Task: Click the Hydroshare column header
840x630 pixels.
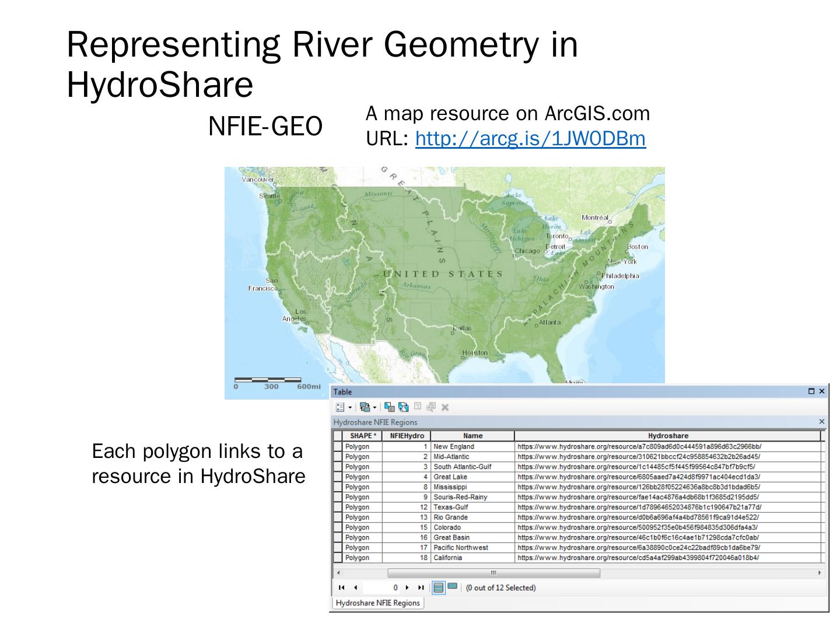Action: pyautogui.click(x=668, y=436)
